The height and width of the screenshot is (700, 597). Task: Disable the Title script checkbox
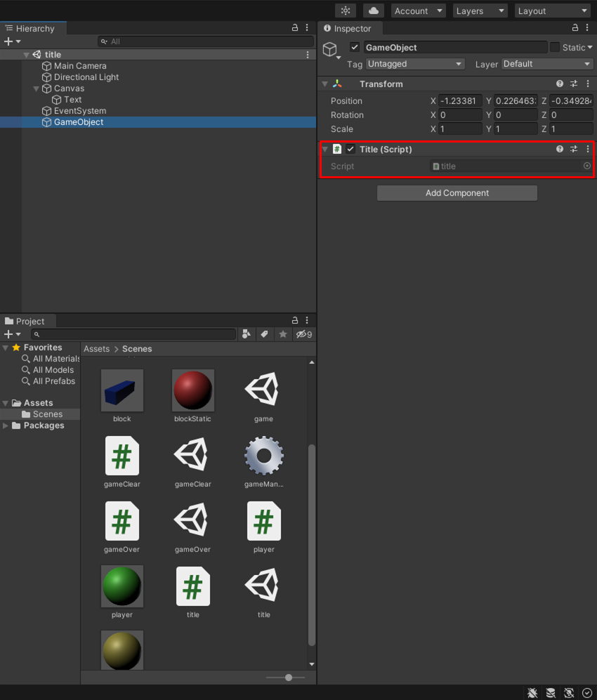click(350, 150)
